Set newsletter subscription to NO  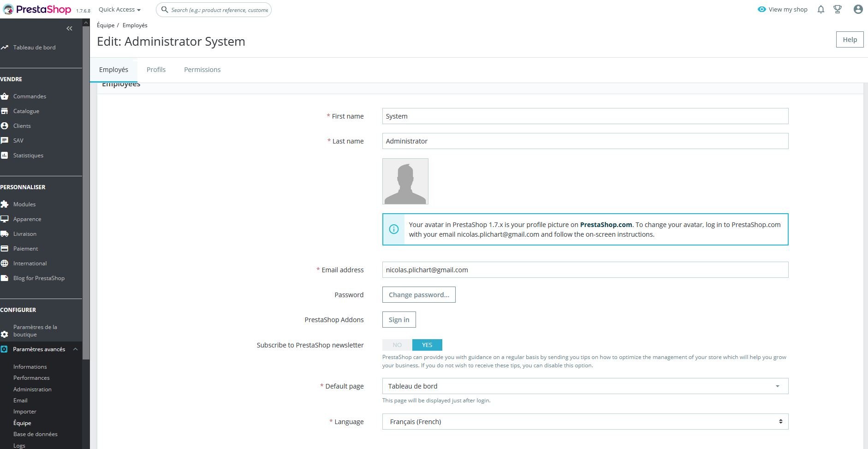(397, 345)
